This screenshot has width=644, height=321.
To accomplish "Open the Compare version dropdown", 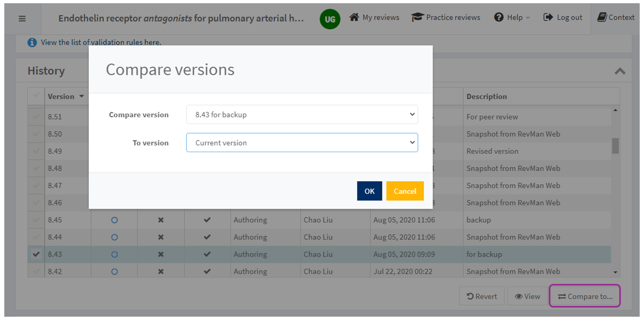I will (x=302, y=115).
